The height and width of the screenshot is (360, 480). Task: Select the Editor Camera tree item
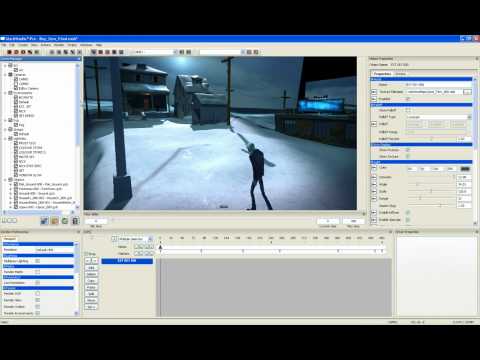pyautogui.click(x=28, y=88)
